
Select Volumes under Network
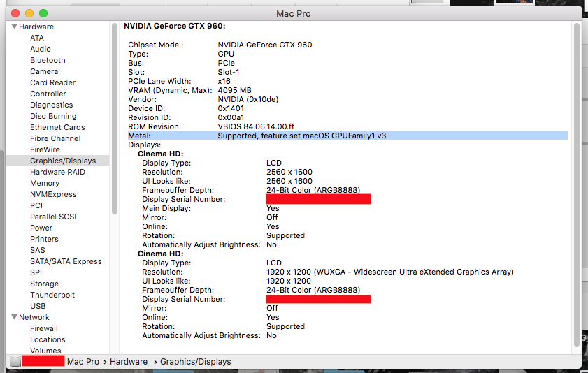pyautogui.click(x=45, y=351)
